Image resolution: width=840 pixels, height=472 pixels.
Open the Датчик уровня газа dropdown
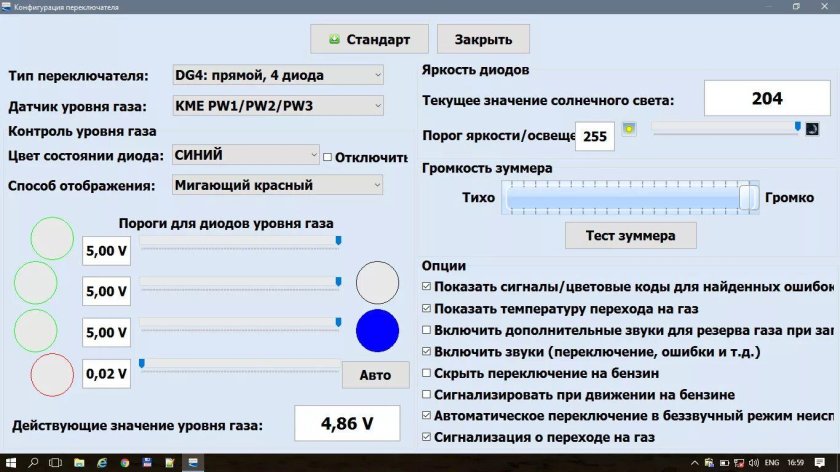pyautogui.click(x=278, y=106)
